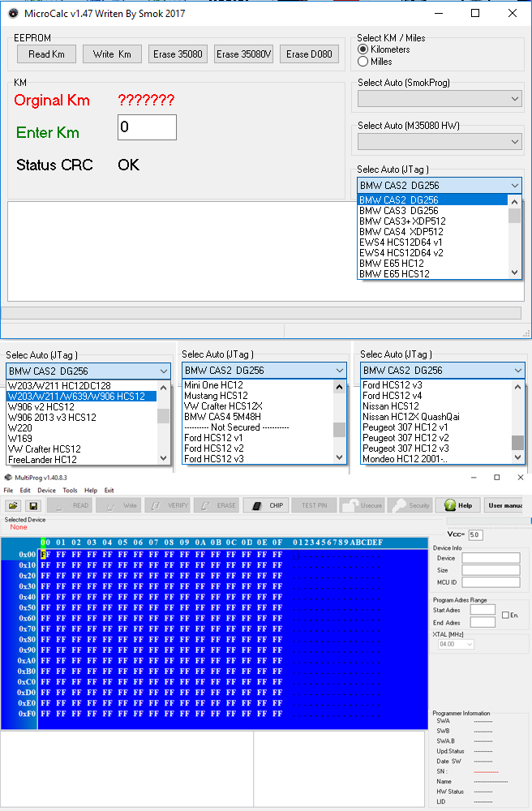Open the CHIP selection tool
Screen dimensions: 532x811
pyautogui.click(x=265, y=505)
